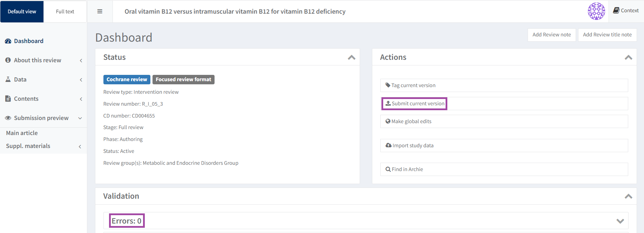
Task: Click the Tag current version action
Action: [x=413, y=85]
